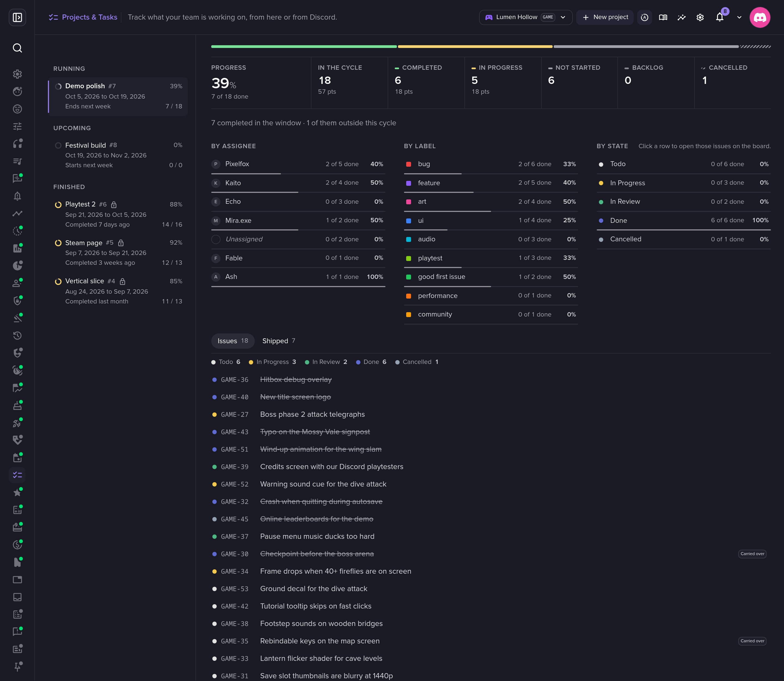This screenshot has height=681, width=784.
Task: Open the search icon in the sidebar
Action: click(17, 48)
